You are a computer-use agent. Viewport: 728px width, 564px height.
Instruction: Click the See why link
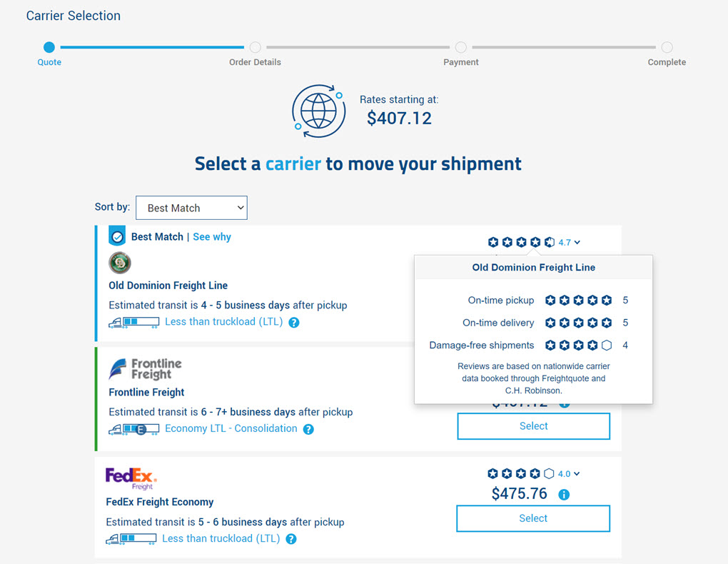tap(212, 237)
